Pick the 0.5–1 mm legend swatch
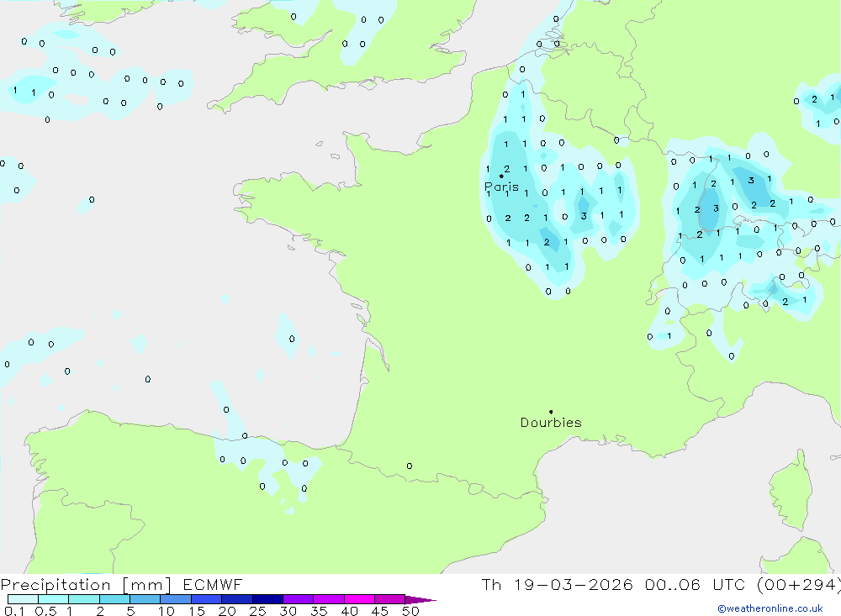841x616 pixels. click(54, 599)
